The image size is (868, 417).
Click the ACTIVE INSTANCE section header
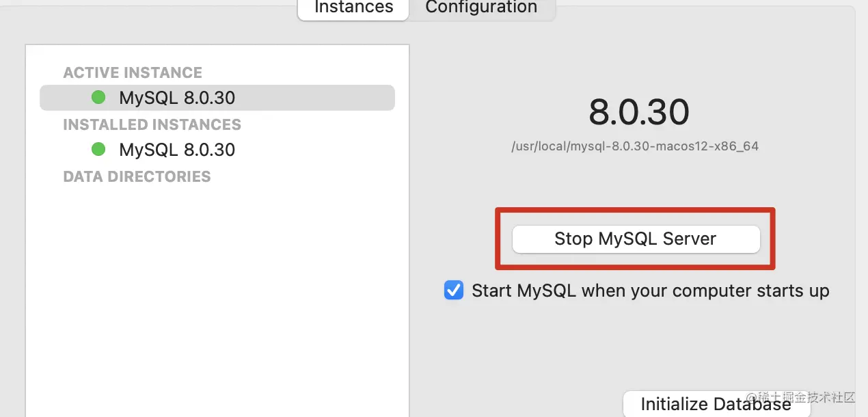pyautogui.click(x=133, y=72)
